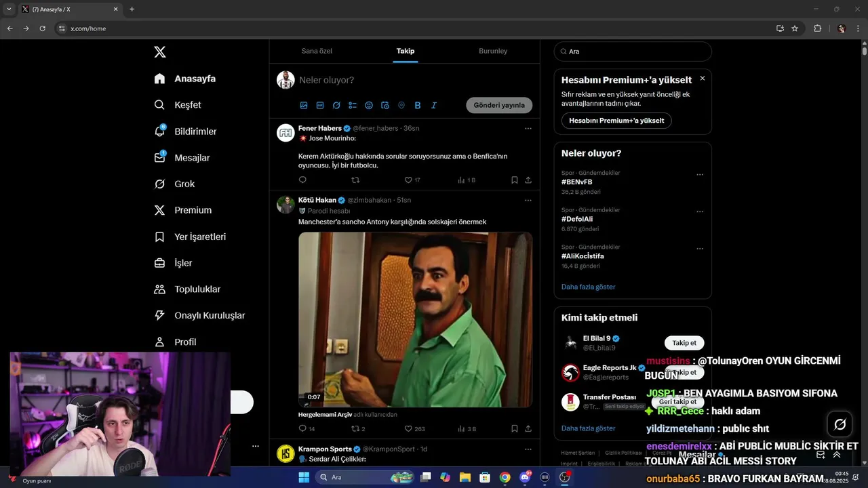This screenshot has height=488, width=868.
Task: Switch to Burunley tab
Action: click(x=493, y=51)
